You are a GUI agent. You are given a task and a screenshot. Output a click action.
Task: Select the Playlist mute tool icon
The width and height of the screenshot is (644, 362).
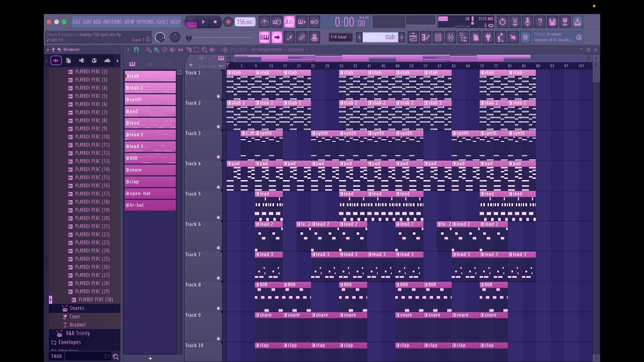pos(173,50)
